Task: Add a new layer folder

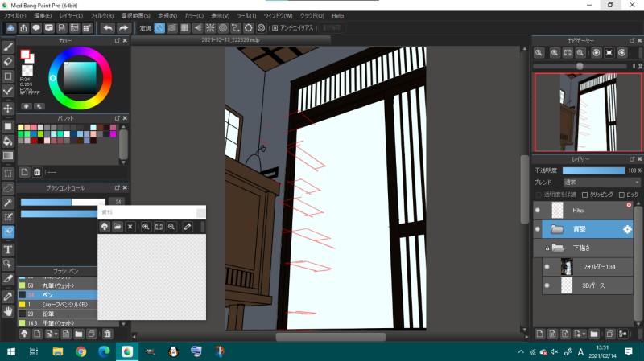Action: pyautogui.click(x=594, y=334)
